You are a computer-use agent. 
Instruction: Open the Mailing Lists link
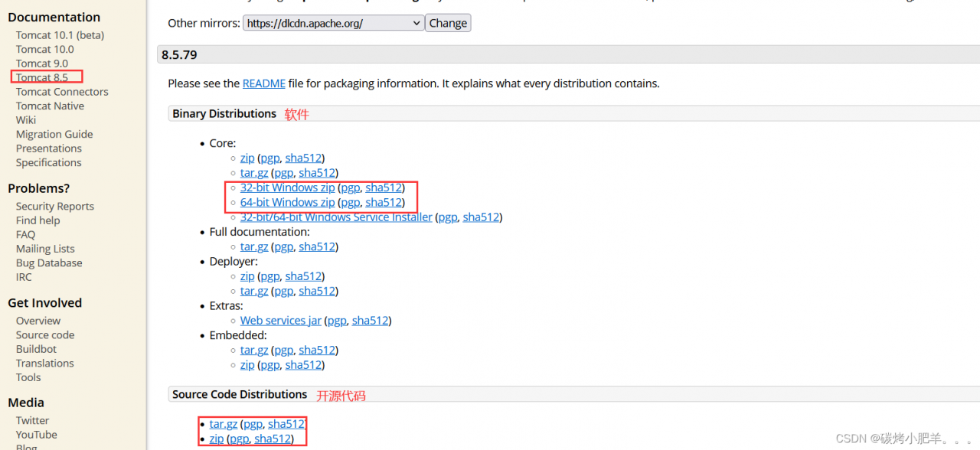click(x=45, y=249)
